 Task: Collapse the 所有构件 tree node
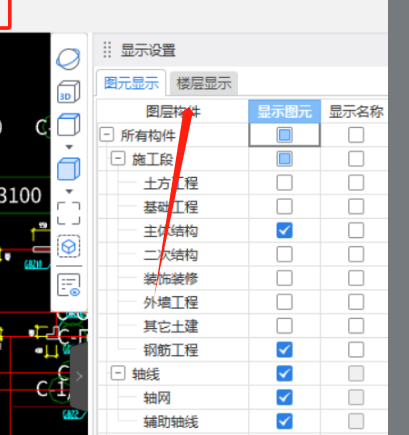107,135
